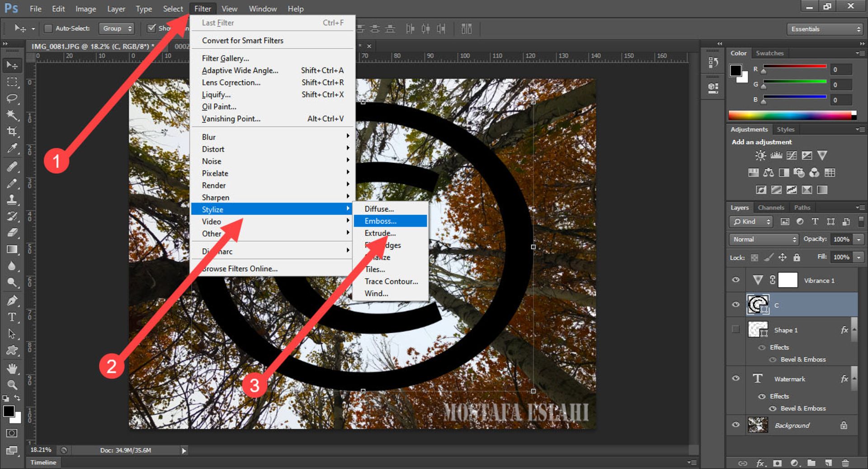The image size is (868, 469).
Task: Switch to the Swatches tab
Action: (x=769, y=53)
